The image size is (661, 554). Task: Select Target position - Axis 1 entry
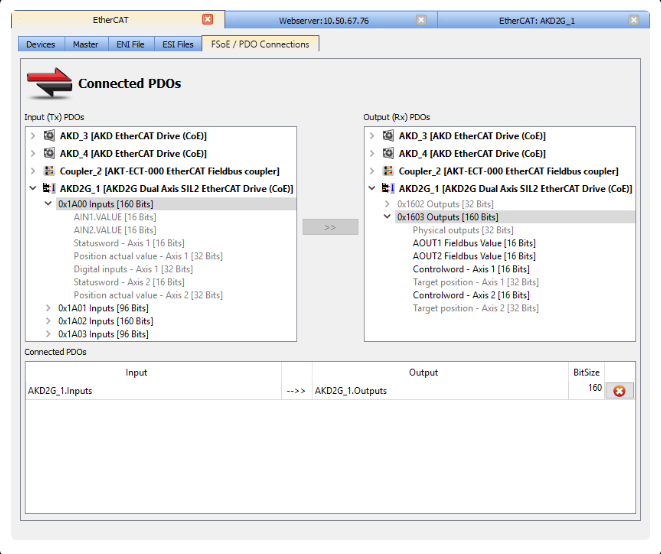[476, 282]
